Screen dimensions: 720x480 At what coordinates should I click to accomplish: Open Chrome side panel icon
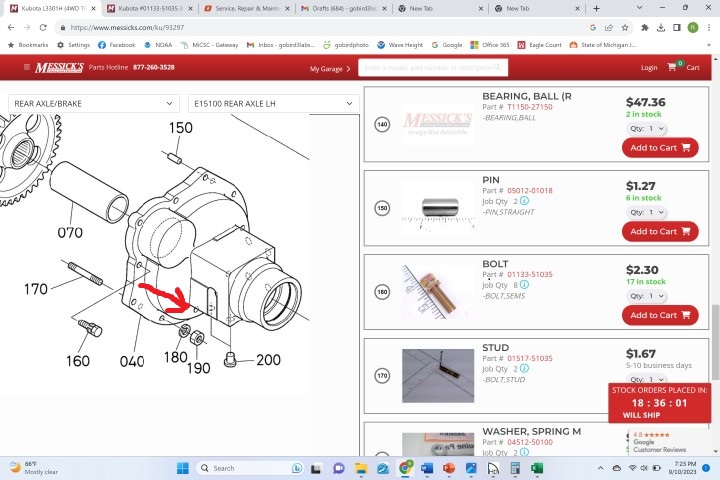coord(677,28)
